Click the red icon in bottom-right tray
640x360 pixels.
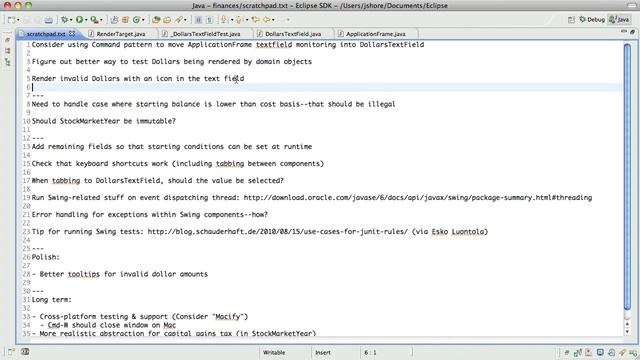point(589,352)
